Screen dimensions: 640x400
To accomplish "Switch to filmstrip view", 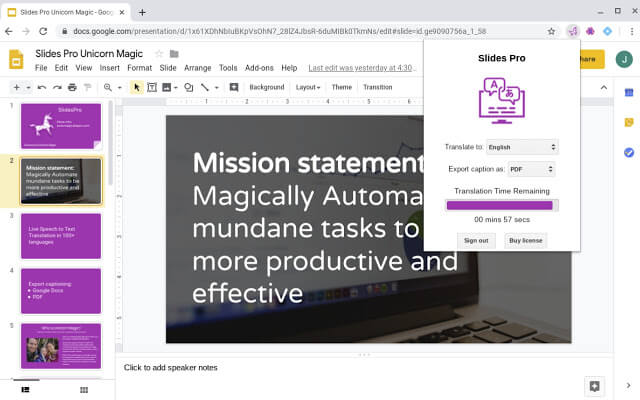I will click(x=26, y=390).
